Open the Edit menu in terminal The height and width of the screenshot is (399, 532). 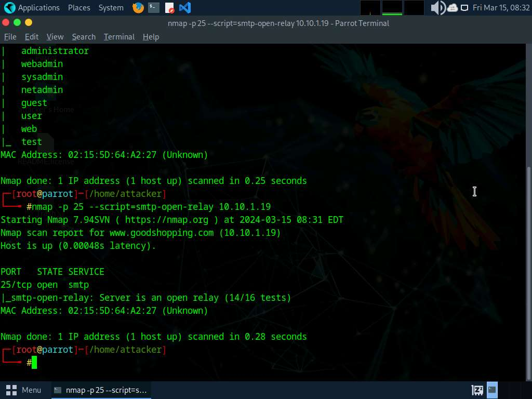[x=32, y=37]
